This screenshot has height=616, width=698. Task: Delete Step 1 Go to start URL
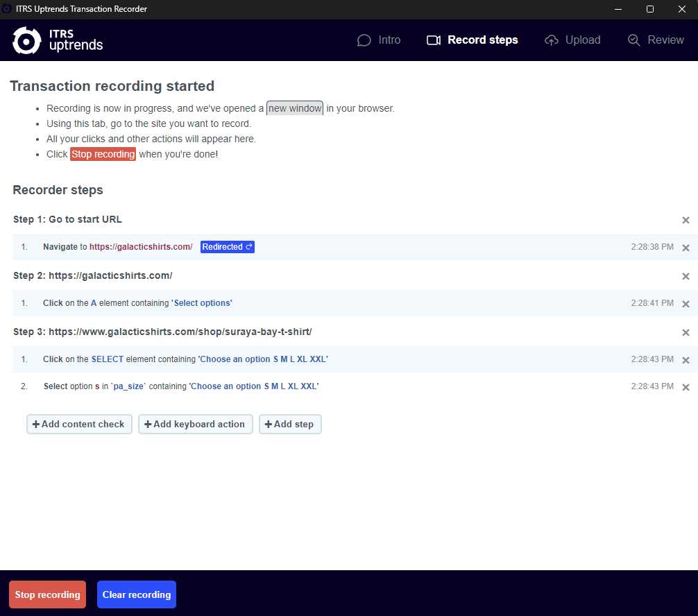(x=686, y=221)
